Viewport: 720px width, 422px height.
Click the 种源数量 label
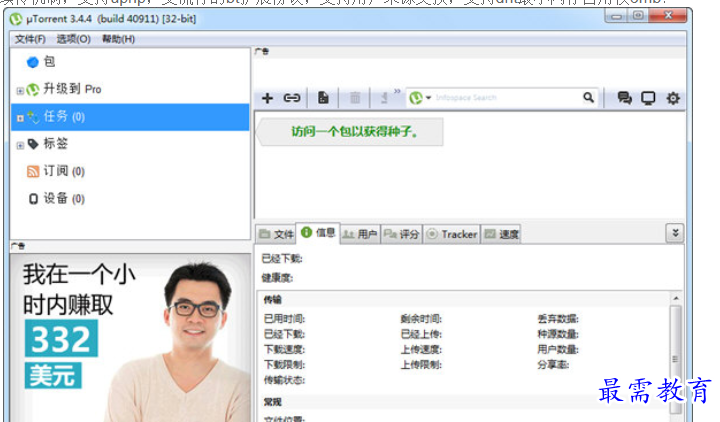pos(558,334)
